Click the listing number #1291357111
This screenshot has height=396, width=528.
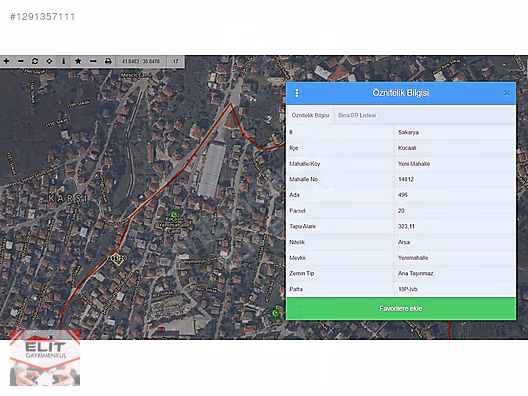42,16
